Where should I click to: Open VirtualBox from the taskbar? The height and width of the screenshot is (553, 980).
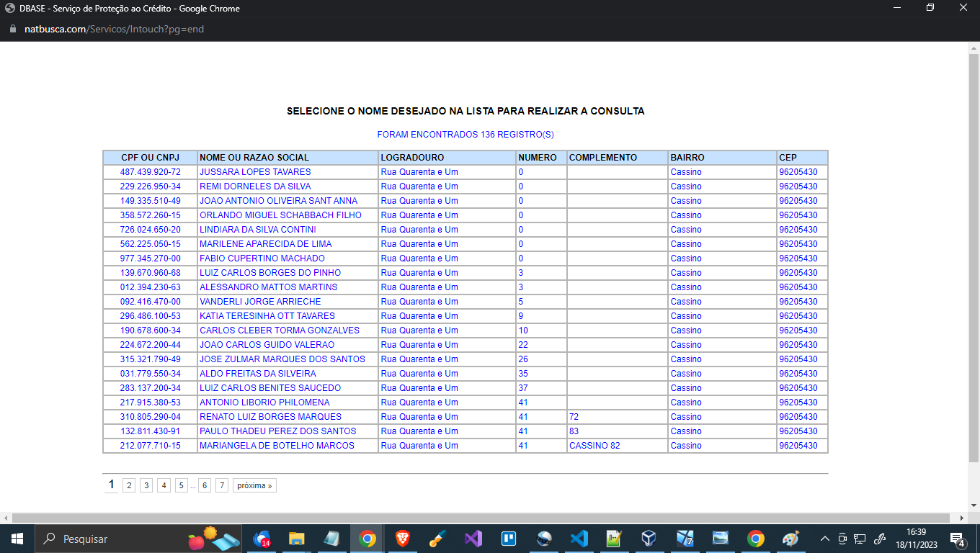coord(650,539)
